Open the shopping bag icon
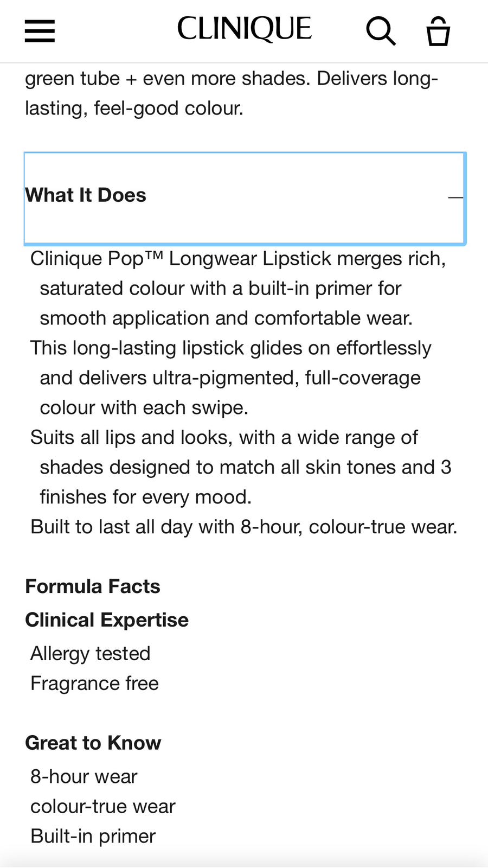 pos(438,31)
